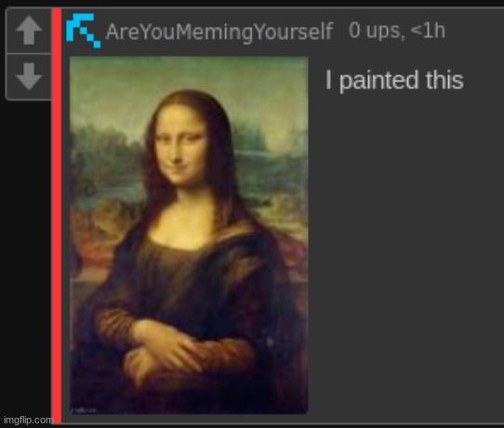
Task: Open the Mona Lisa image in the comment
Action: 189,235
